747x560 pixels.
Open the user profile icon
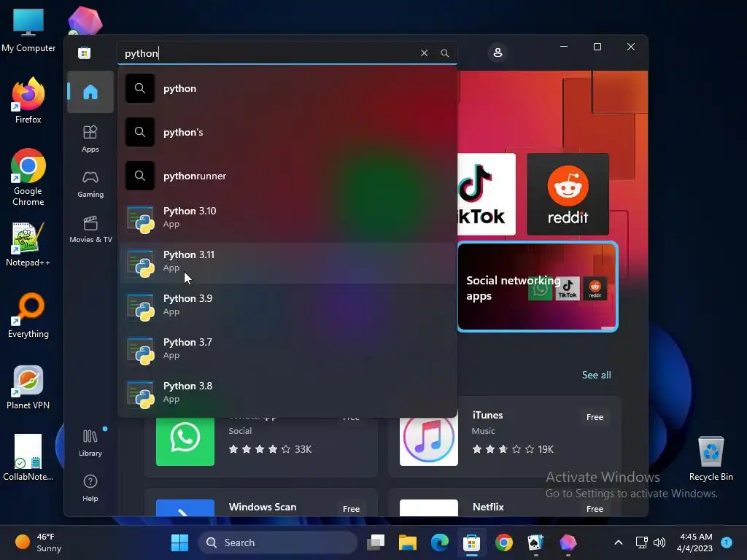(498, 52)
